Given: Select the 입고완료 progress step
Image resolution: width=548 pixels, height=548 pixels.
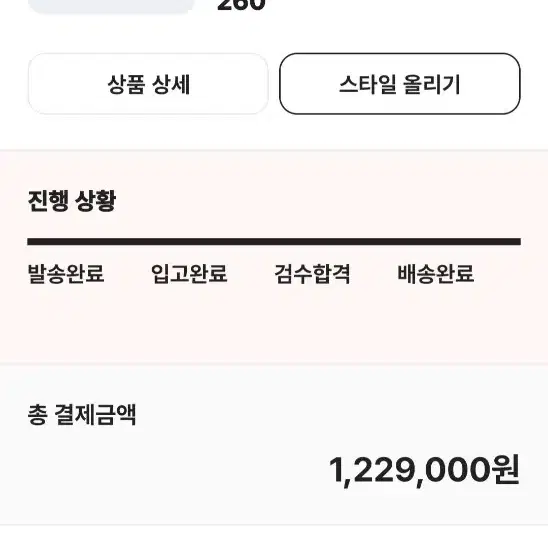Looking at the screenshot, I should (x=189, y=274).
